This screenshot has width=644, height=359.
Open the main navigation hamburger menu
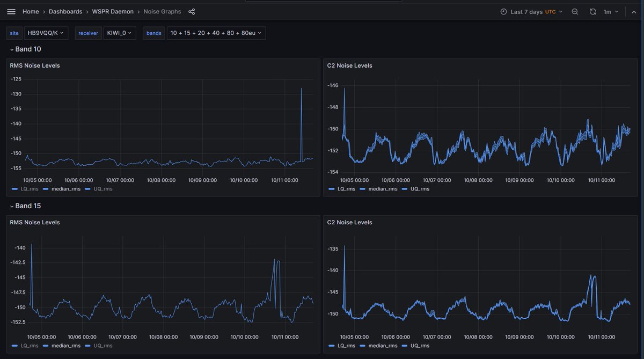coord(11,11)
